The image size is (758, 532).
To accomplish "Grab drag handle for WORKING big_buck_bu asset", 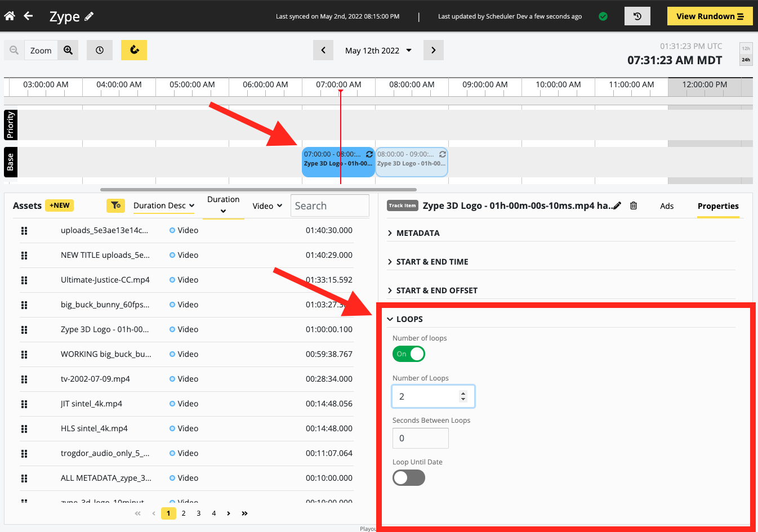I will [24, 355].
